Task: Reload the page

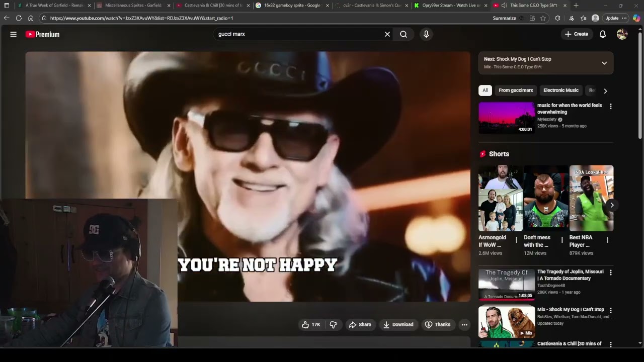Action: (x=19, y=18)
